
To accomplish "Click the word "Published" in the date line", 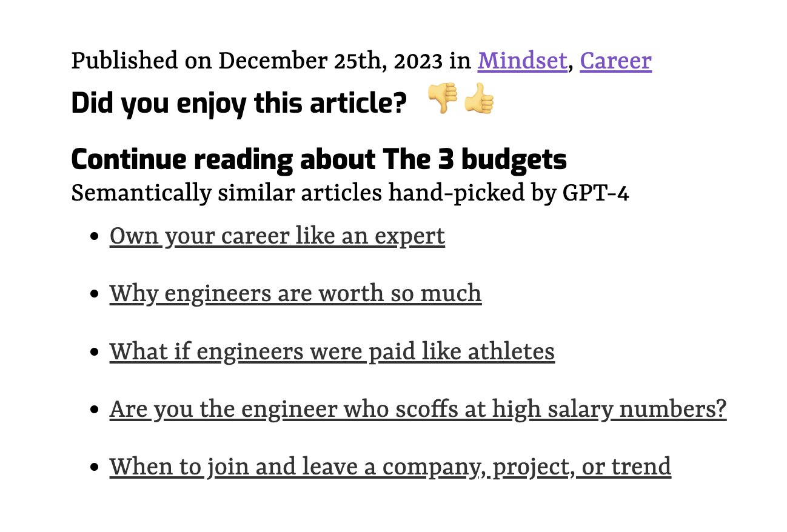I will 125,61.
